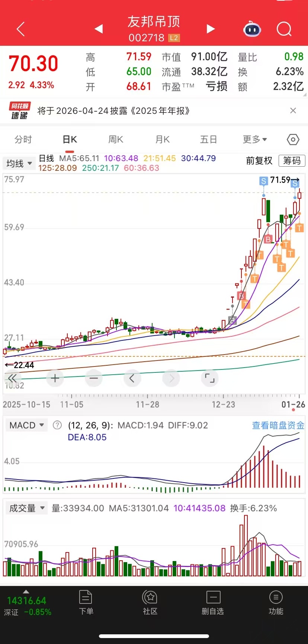Toggle 前复权 price adjustment
The width and height of the screenshot is (308, 644).
coord(259,161)
